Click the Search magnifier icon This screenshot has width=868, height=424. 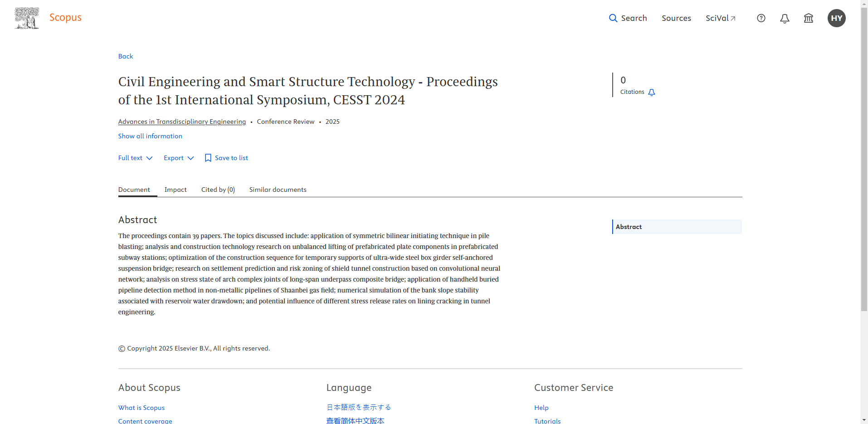[613, 18]
